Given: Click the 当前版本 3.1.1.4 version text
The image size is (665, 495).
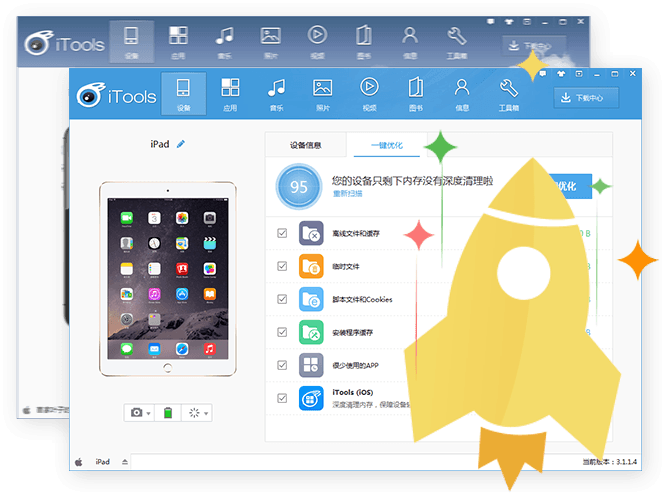Looking at the screenshot, I should (x=609, y=462).
